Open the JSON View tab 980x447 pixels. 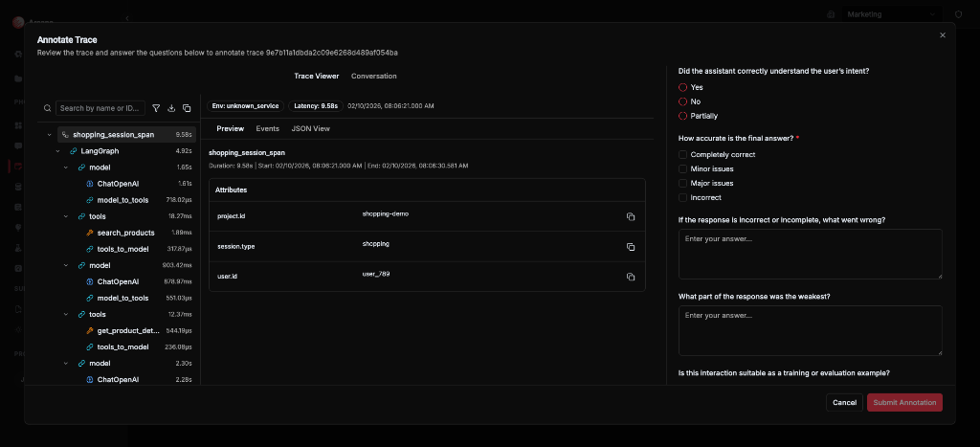[310, 128]
